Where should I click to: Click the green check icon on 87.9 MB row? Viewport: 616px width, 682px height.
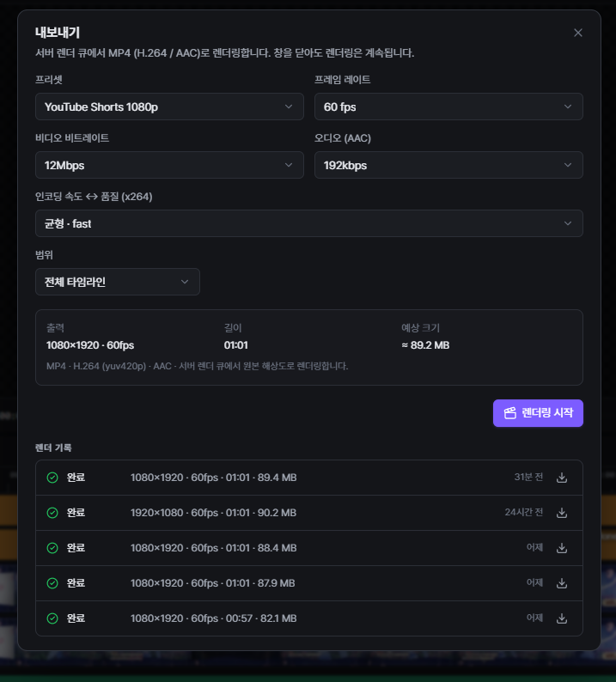coord(52,583)
